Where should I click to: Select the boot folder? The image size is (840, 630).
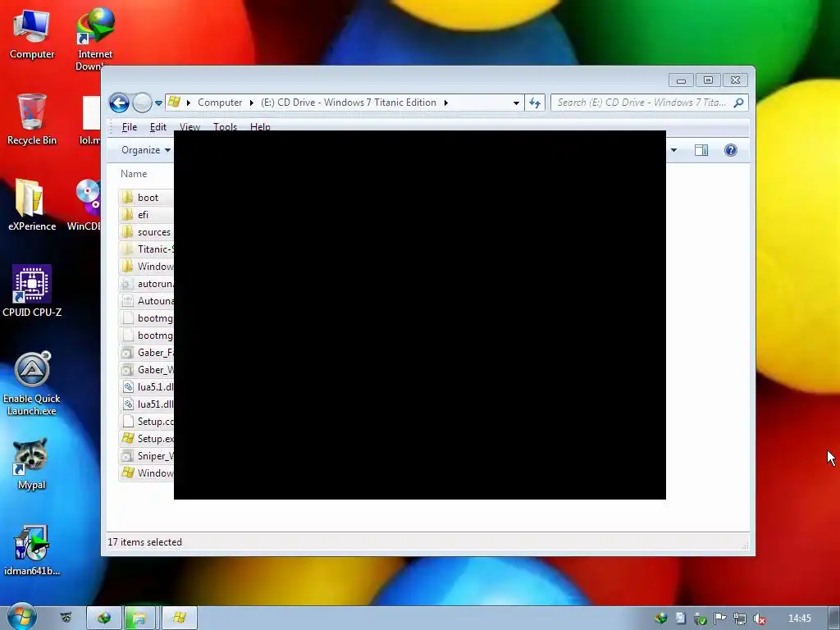click(x=146, y=198)
